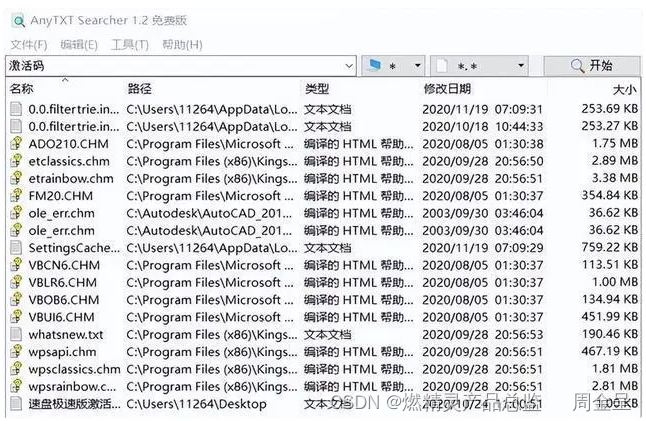Click the CHM help icon beside wpsclassics.chm
Screen dimensions: 646x421
click(x=16, y=369)
